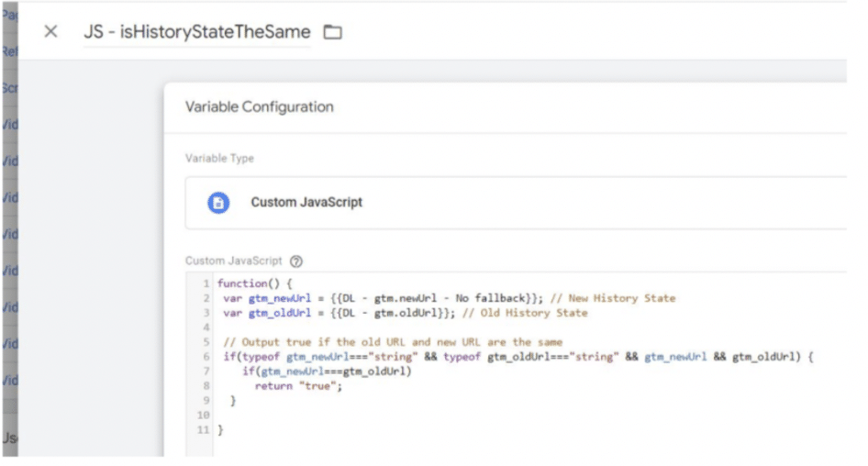Click the Variable Type label
The width and height of the screenshot is (868, 466).
click(219, 158)
